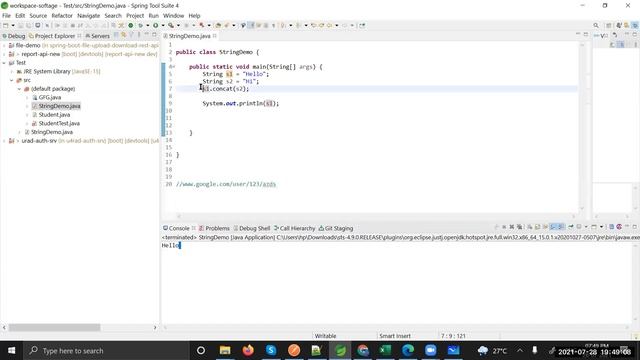640x360 pixels.
Task: Open Zoom from taskbar
Action: (x=430, y=350)
